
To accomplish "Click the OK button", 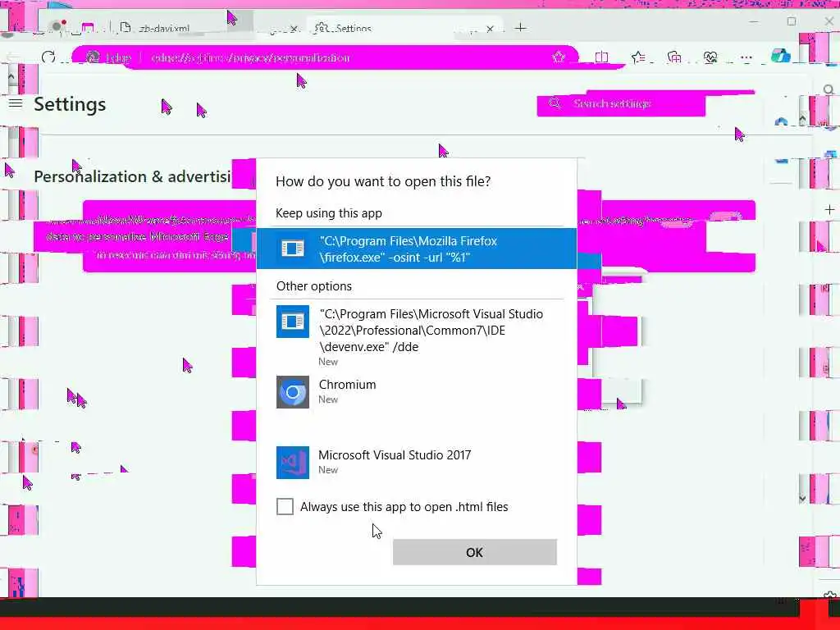I will pos(475,552).
